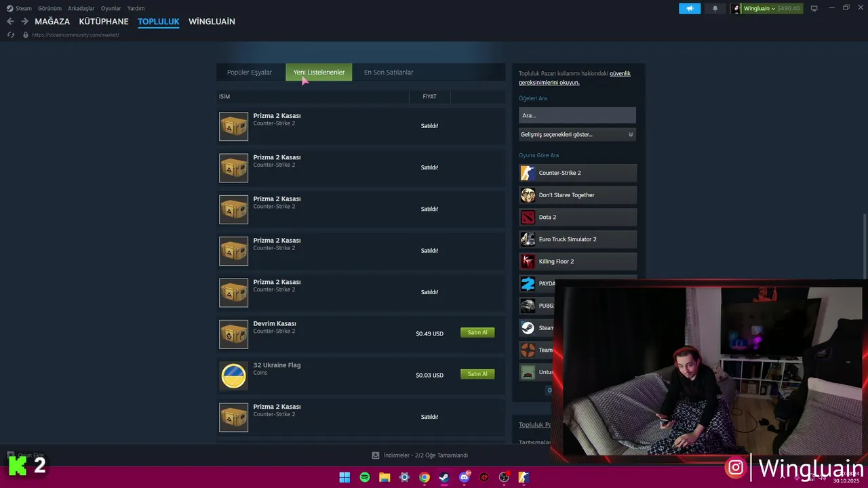The width and height of the screenshot is (868, 488).
Task: Click the İSİM column header
Action: pos(224,97)
